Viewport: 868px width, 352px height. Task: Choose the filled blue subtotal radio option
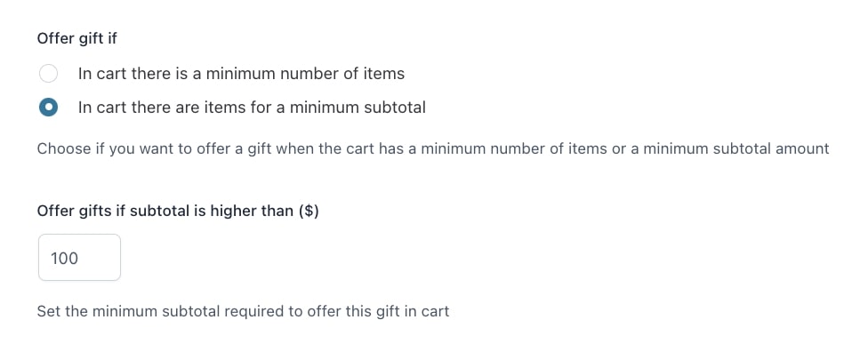tap(48, 107)
